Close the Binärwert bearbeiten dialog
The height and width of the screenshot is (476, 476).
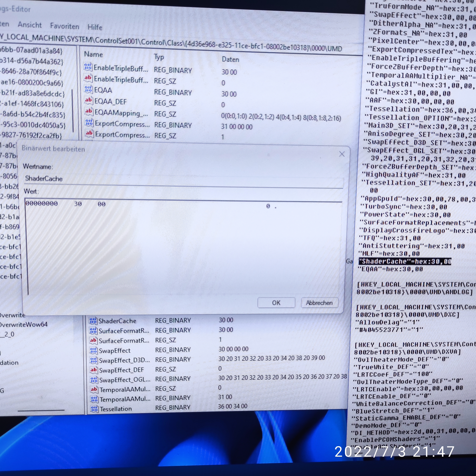pos(342,154)
